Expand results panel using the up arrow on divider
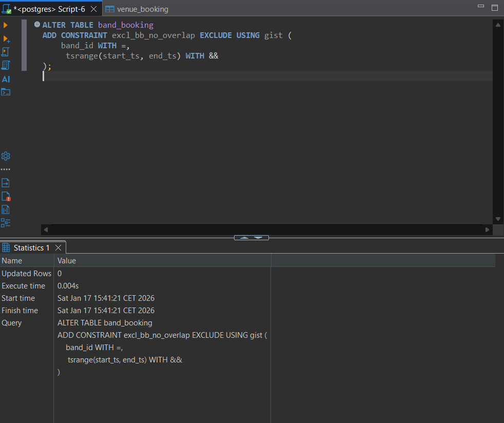This screenshot has width=504, height=423. 244,238
